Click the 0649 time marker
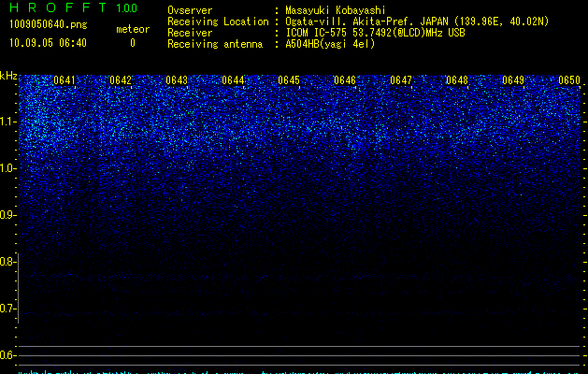588x374 pixels. coord(513,80)
